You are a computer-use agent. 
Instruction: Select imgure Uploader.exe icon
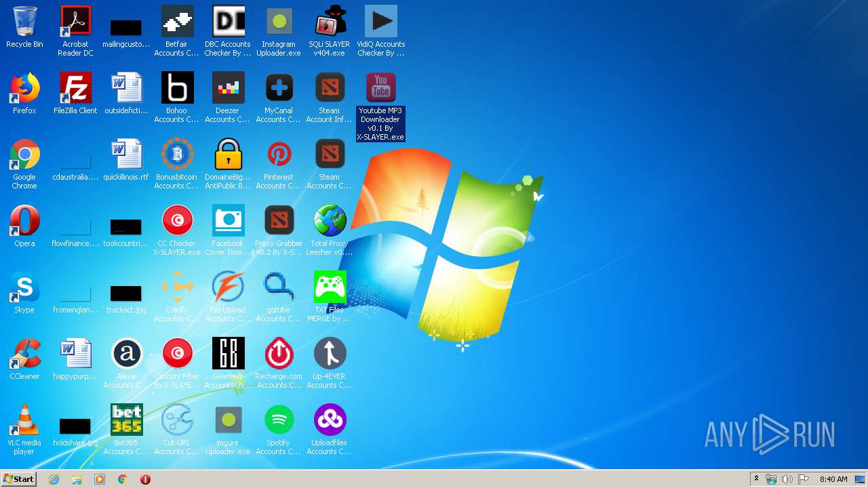point(228,430)
